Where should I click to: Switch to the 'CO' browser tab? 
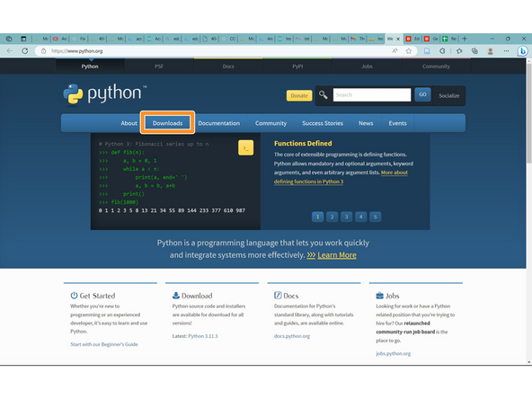228,39
